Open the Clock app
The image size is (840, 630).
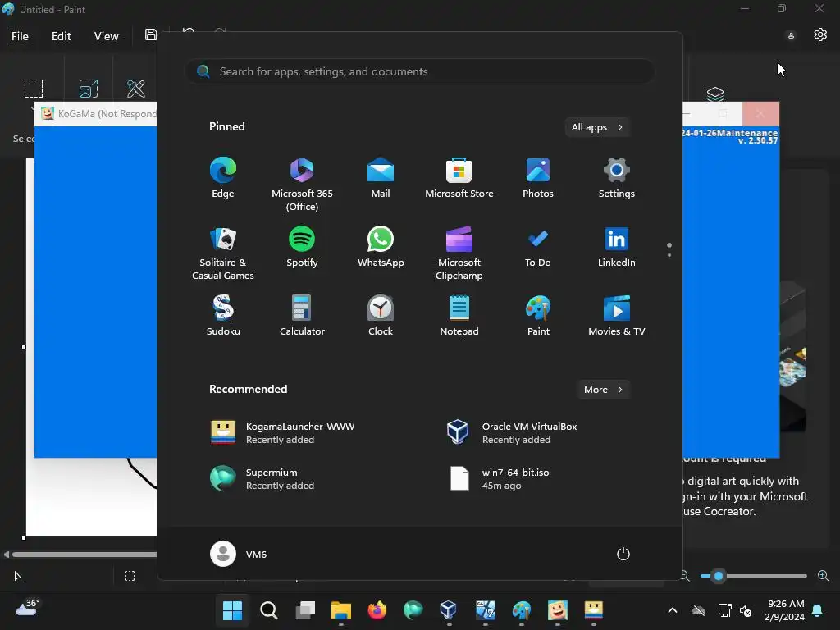(381, 316)
